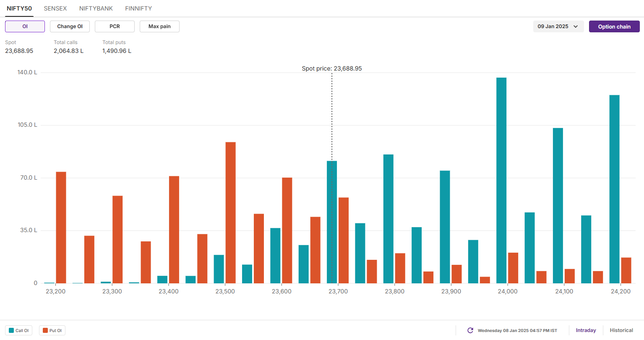Click the 23,500 strike Call OI bar
The height and width of the screenshot is (340, 644).
click(219, 269)
